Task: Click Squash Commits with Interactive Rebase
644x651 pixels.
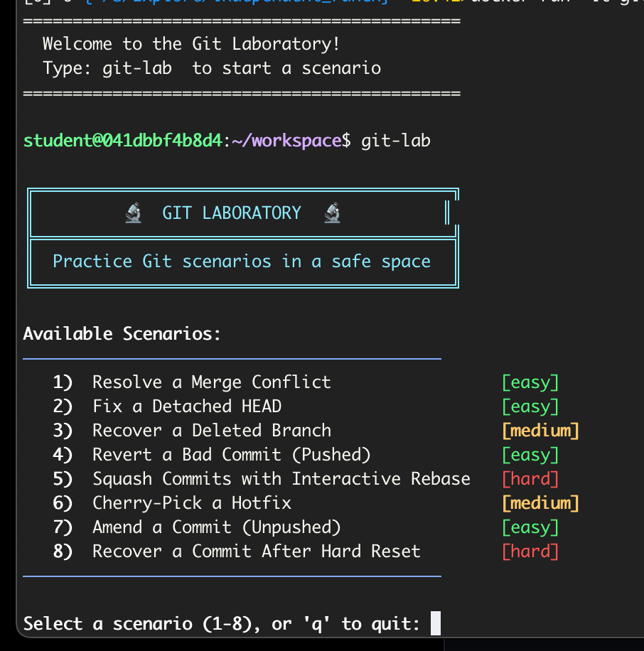Action: [281, 479]
